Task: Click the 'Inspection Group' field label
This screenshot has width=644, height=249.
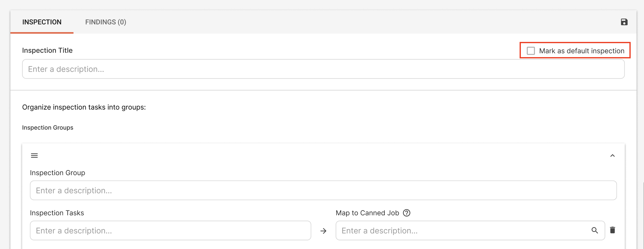Action: (x=57, y=173)
